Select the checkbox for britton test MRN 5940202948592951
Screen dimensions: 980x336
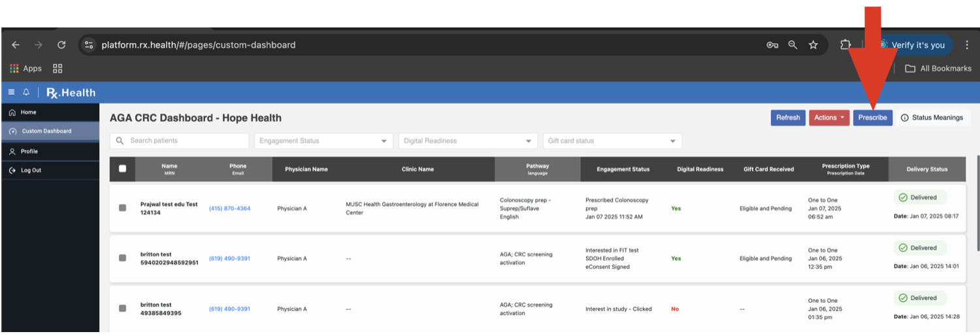click(x=122, y=258)
